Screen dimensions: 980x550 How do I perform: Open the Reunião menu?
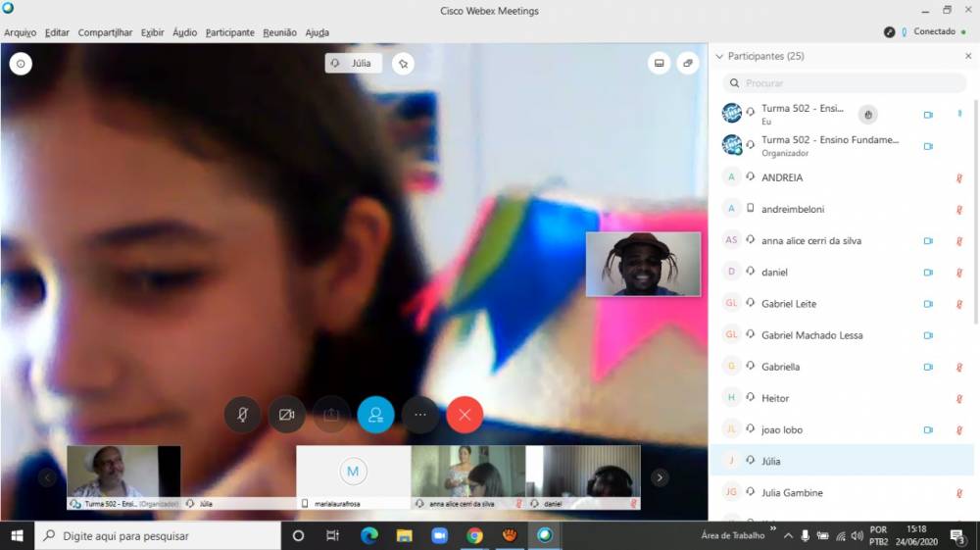tap(279, 32)
